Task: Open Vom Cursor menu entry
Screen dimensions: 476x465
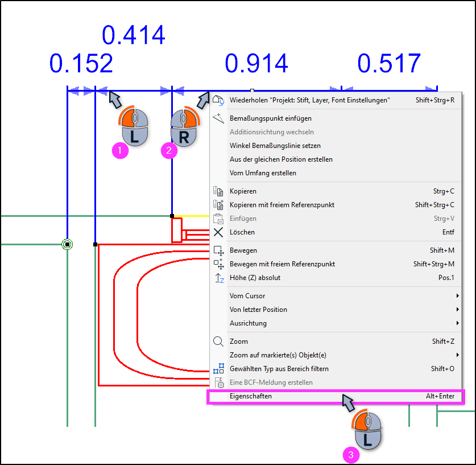Action: 336,296
